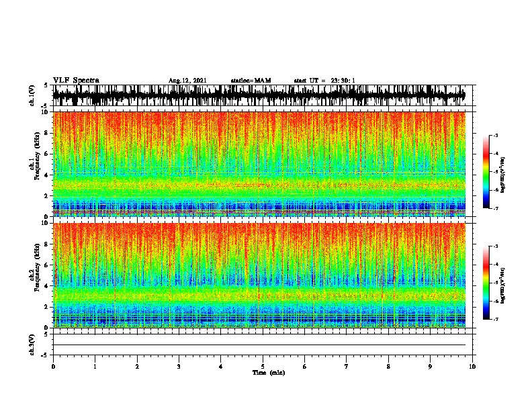Click the ch.1 voltage waveform trace
Screen dimensions: 532x411
click(x=259, y=95)
